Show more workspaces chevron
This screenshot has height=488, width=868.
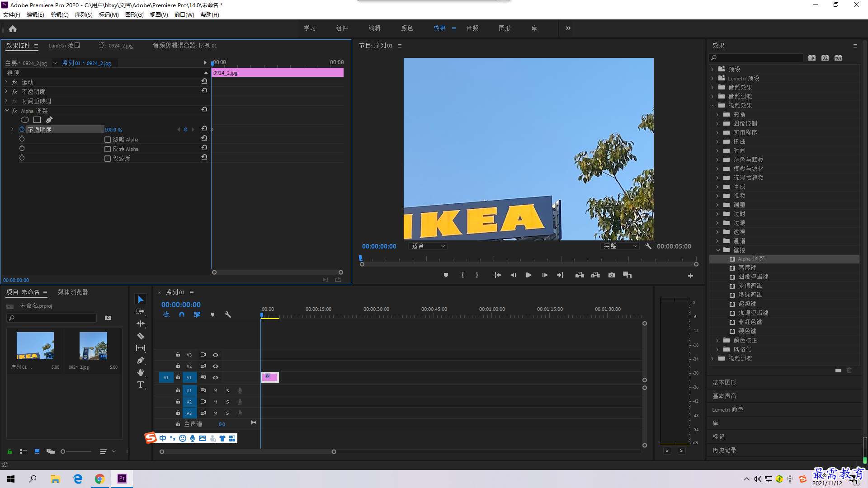(x=568, y=28)
